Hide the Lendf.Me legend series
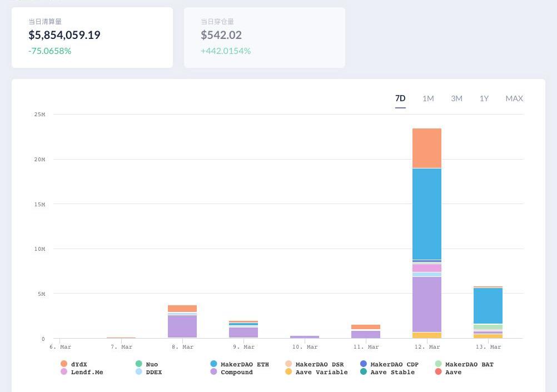 click(86, 372)
